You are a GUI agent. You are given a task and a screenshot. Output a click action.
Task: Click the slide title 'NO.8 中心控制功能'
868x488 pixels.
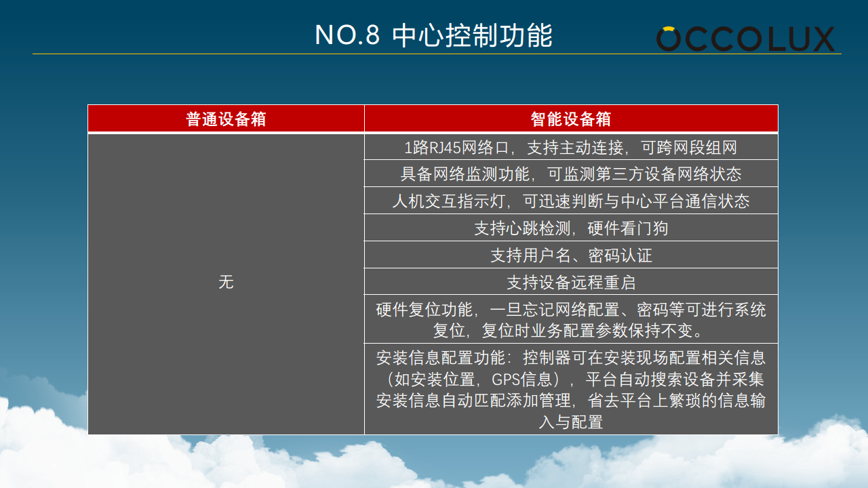pyautogui.click(x=434, y=35)
